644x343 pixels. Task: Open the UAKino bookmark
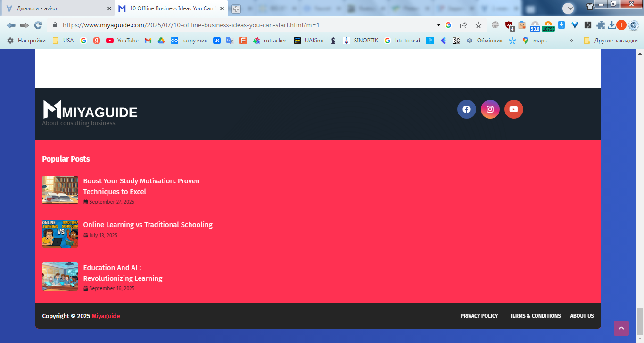(309, 41)
